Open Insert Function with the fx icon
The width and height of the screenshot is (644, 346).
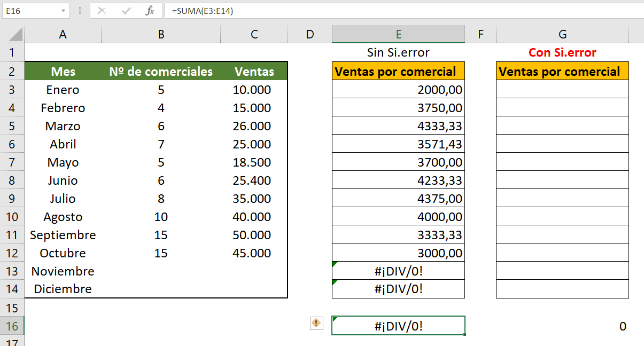coord(150,11)
